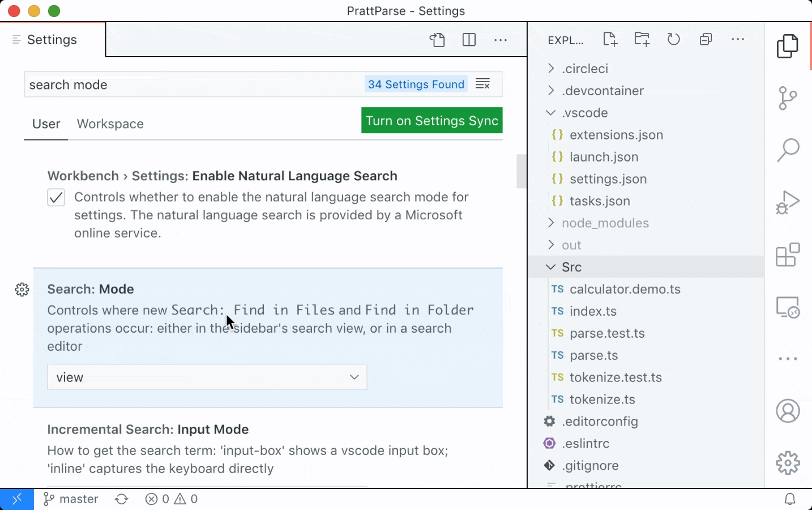
Task: Open the Search: Mode view dropdown
Action: [x=207, y=377]
